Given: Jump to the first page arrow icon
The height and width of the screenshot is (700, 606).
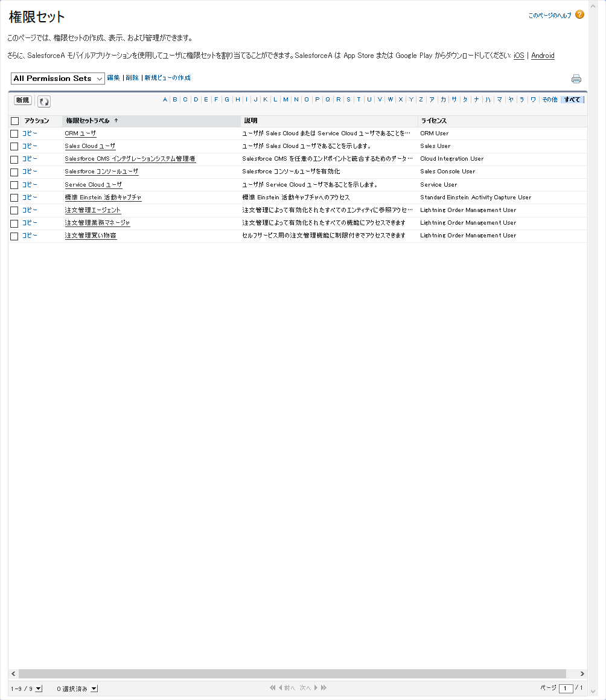Looking at the screenshot, I should [x=273, y=687].
